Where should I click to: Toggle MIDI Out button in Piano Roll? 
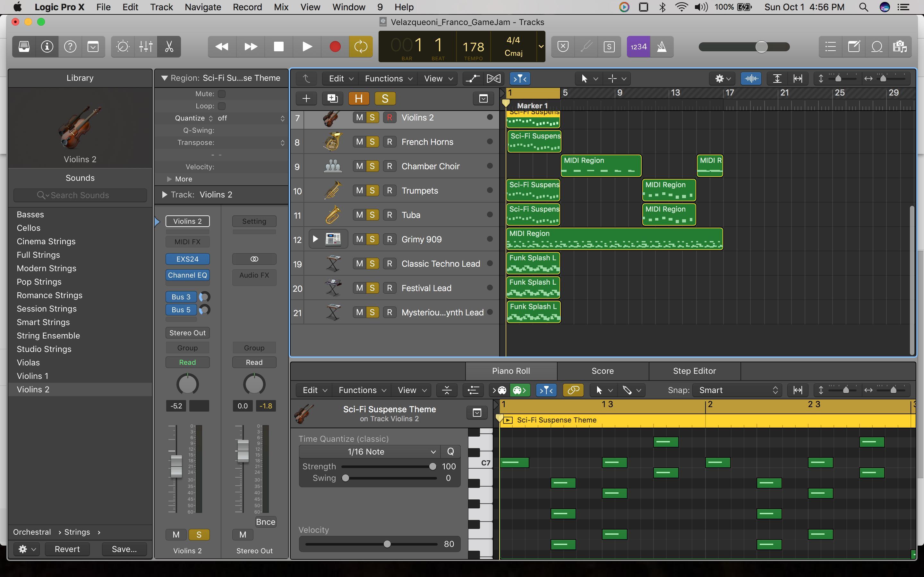pyautogui.click(x=520, y=390)
